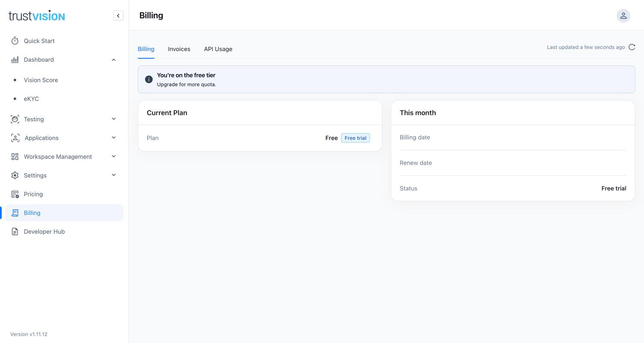The image size is (644, 343).
Task: Click the Quick Start stopwatch icon
Action: pos(15,41)
